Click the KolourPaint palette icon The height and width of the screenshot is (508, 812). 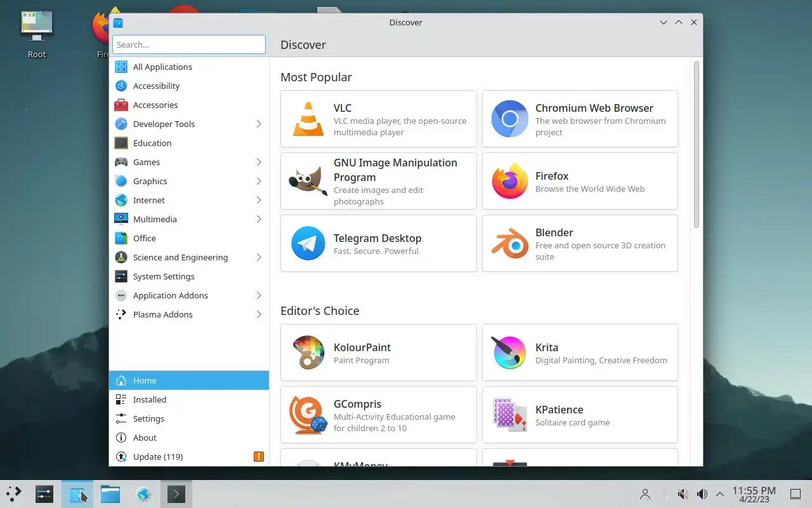pos(308,352)
